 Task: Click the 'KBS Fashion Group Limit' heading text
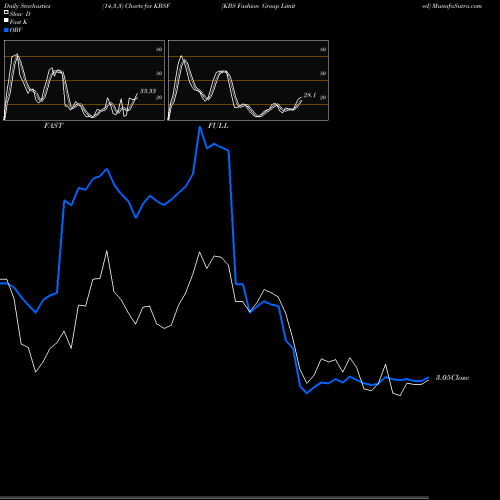pos(259,6)
